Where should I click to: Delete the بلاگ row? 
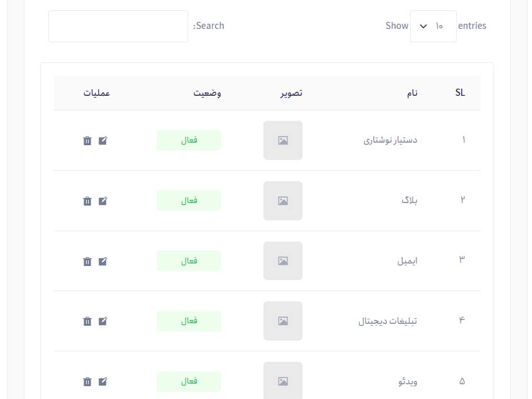87,201
